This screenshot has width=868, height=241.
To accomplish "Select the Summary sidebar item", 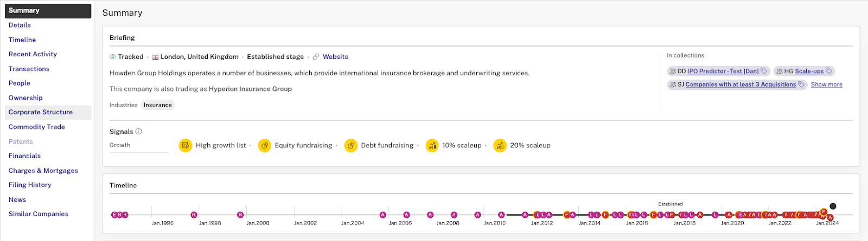I will click(48, 11).
